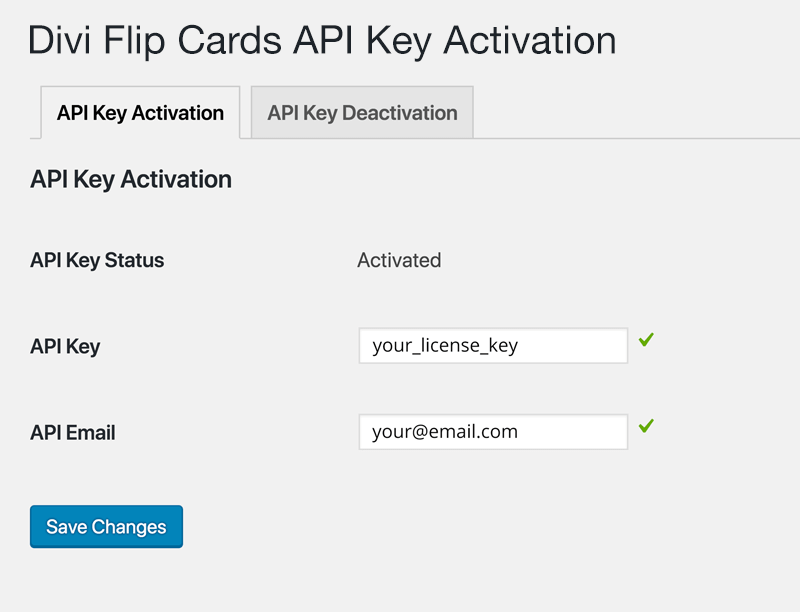The width and height of the screenshot is (800, 612).
Task: Click the your@email.com text in the field
Action: coord(445,432)
